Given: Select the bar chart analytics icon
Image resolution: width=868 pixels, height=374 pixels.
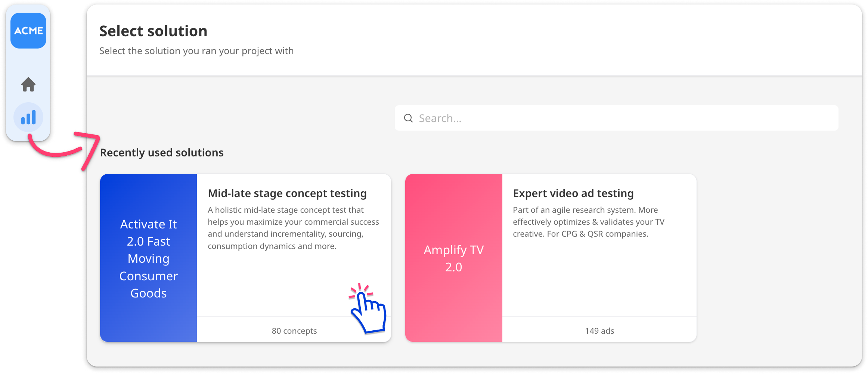Looking at the screenshot, I should point(28,117).
